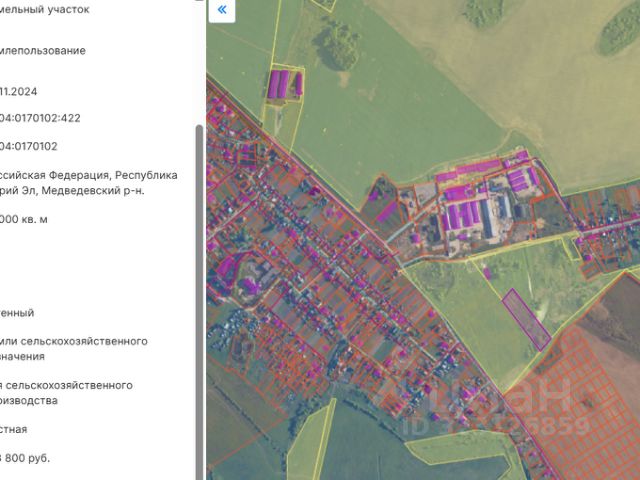
Task: Select cadastral number text ending 0170102:422
Action: (x=40, y=118)
